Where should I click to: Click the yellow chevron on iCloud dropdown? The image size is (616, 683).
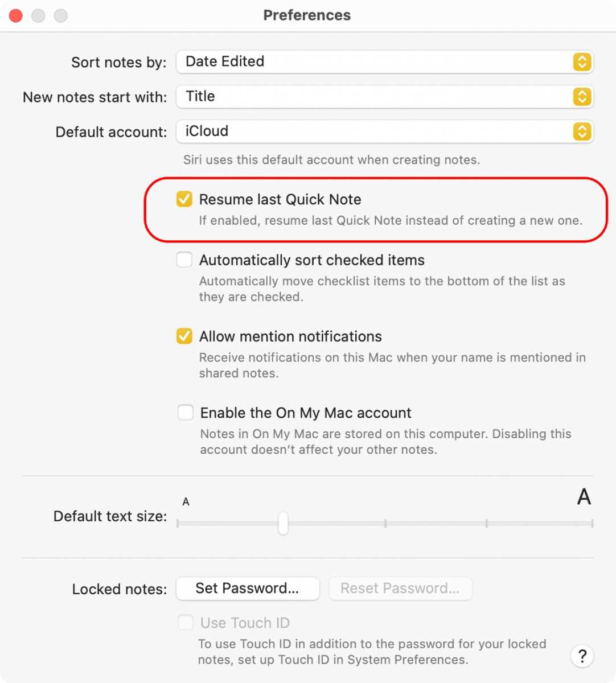pyautogui.click(x=582, y=131)
